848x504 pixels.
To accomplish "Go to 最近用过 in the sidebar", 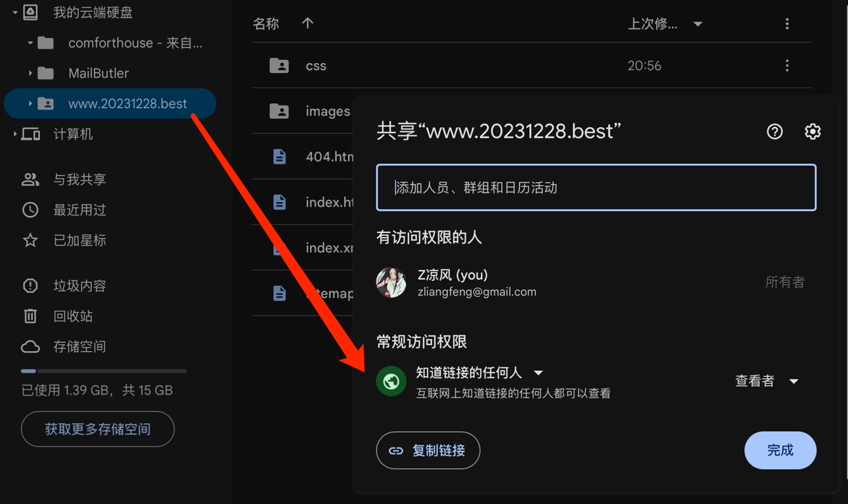I will pos(79,210).
